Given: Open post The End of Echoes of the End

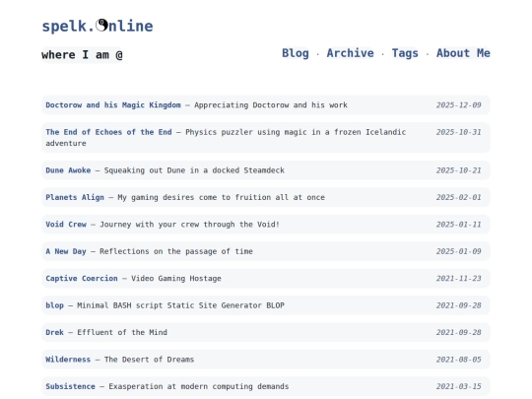Looking at the screenshot, I should 109,132.
